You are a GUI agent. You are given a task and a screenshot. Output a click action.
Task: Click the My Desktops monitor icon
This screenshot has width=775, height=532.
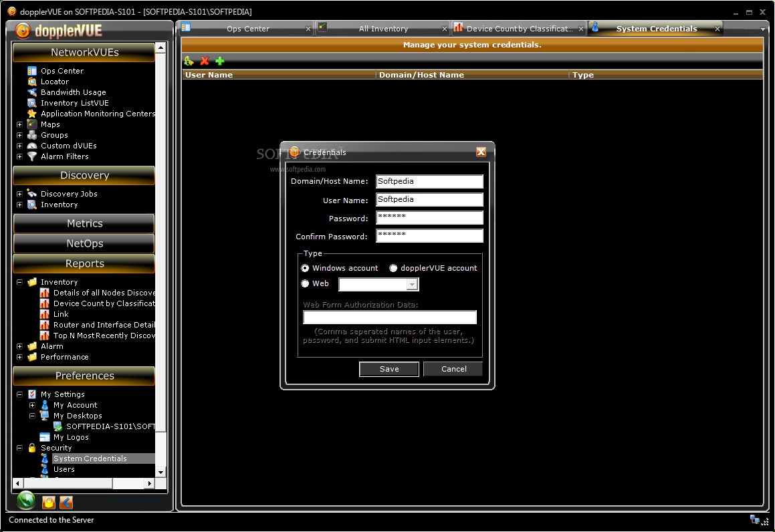pyautogui.click(x=45, y=416)
